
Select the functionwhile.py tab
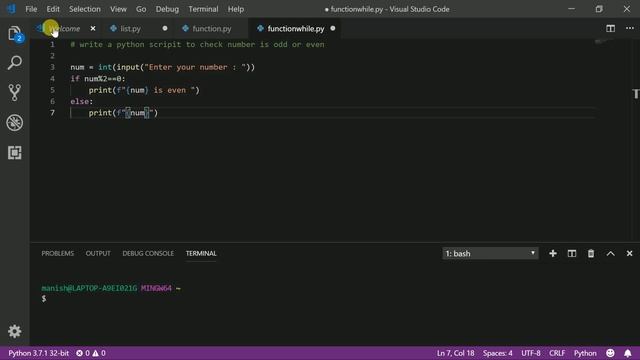(296, 29)
